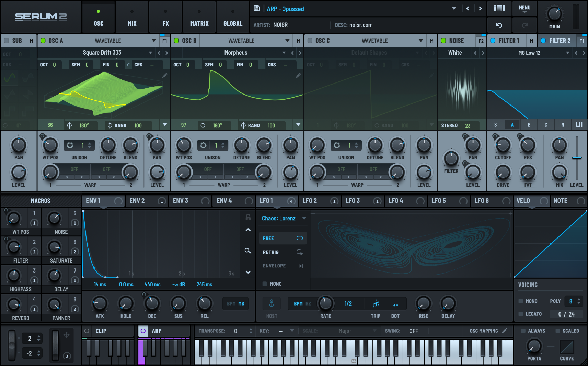Click the undo arrow at the top right

[x=499, y=25]
